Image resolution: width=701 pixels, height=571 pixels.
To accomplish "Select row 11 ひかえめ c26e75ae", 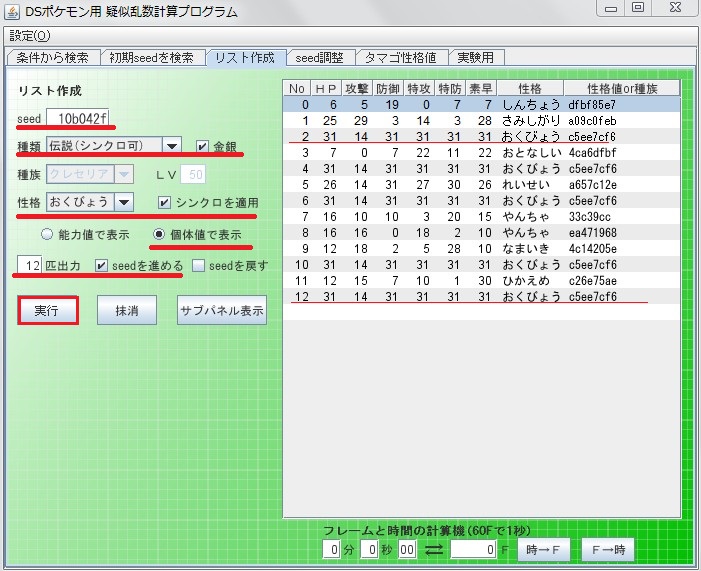I will (482, 281).
